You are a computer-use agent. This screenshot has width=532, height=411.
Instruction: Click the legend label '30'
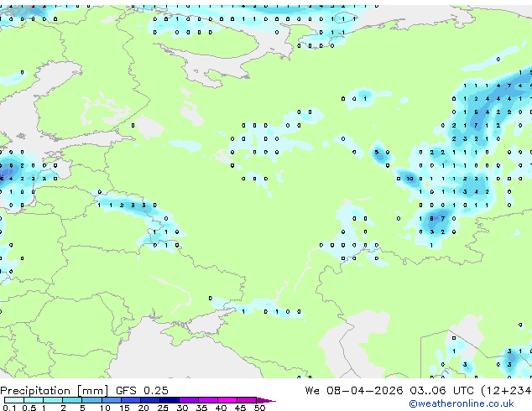(x=182, y=408)
